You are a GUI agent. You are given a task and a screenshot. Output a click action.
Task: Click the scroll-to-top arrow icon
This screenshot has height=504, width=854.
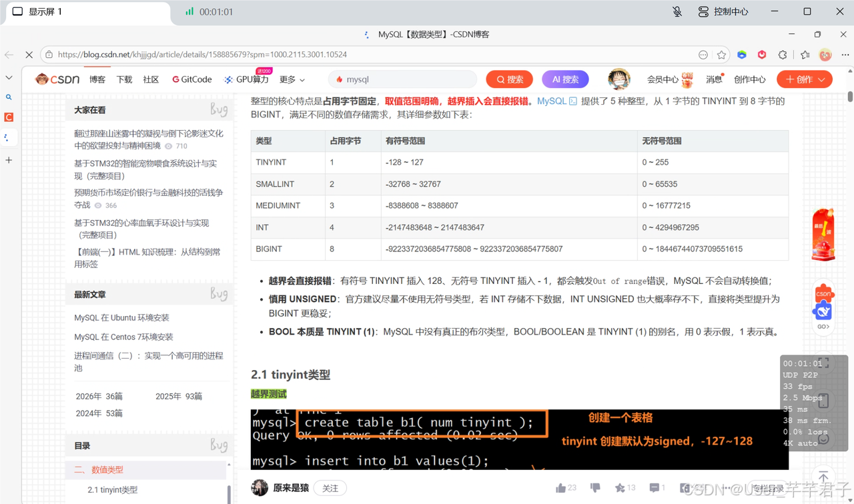click(x=823, y=477)
